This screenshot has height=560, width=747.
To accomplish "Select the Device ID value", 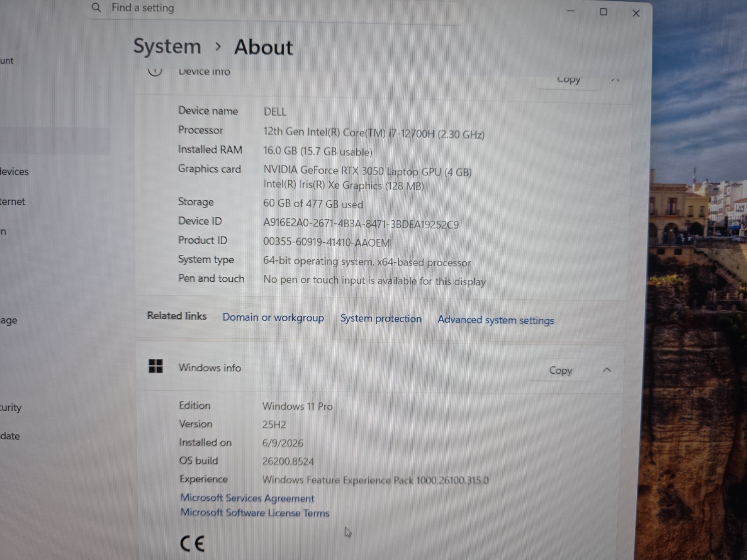I will 361,224.
